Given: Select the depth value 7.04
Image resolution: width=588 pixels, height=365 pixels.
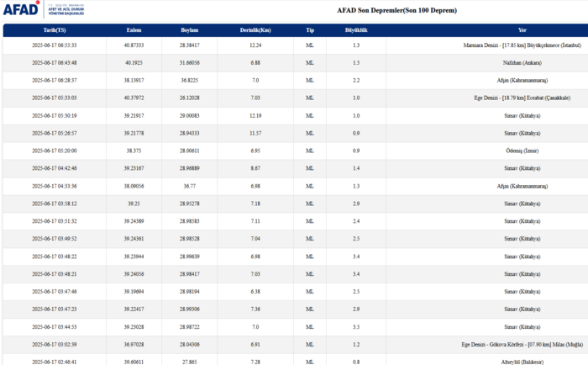Looking at the screenshot, I should 255,239.
